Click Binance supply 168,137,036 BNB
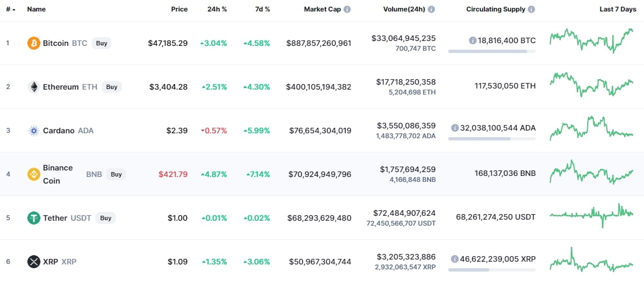The width and height of the screenshot is (644, 283). pyautogui.click(x=505, y=174)
